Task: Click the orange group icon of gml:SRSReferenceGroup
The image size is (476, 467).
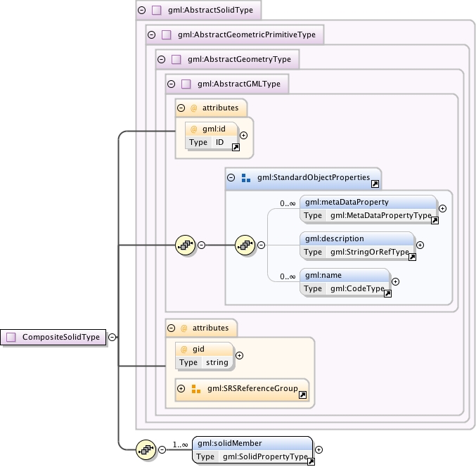Action: point(196,389)
